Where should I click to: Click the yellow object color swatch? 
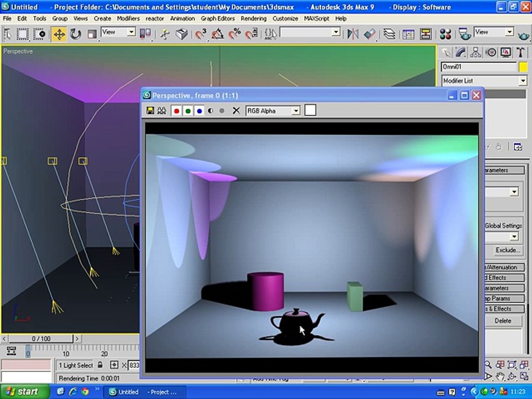click(x=523, y=67)
